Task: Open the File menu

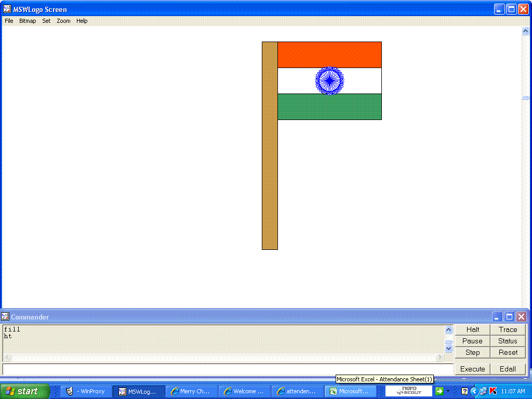Action: click(9, 21)
